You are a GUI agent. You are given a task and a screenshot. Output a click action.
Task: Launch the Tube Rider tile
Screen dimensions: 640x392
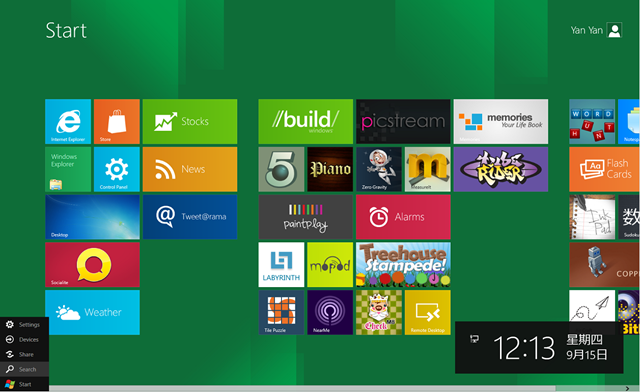tap(501, 169)
